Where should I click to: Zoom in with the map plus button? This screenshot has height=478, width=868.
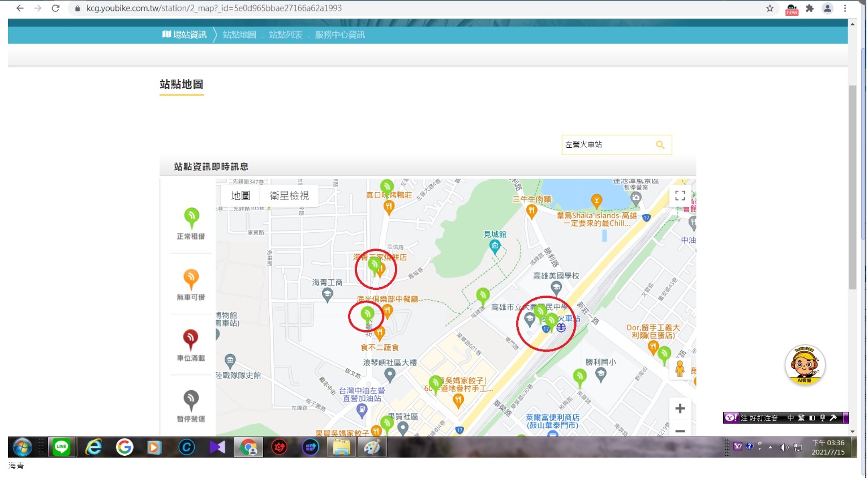680,408
